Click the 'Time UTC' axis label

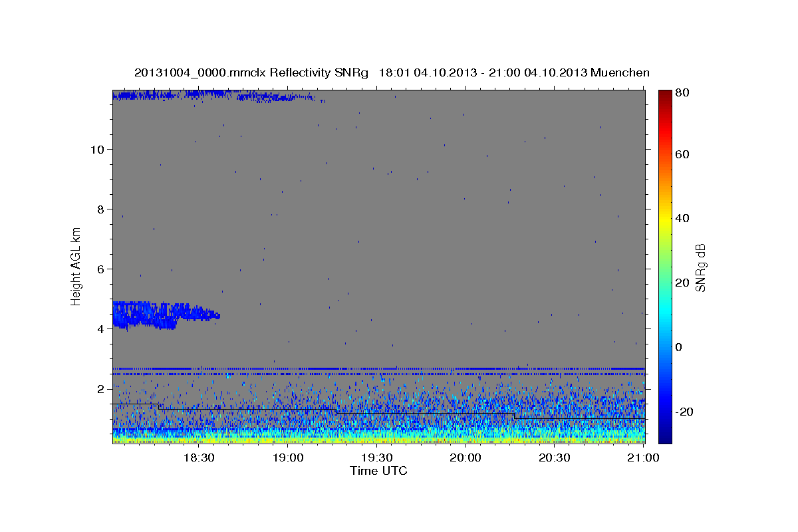tap(378, 471)
